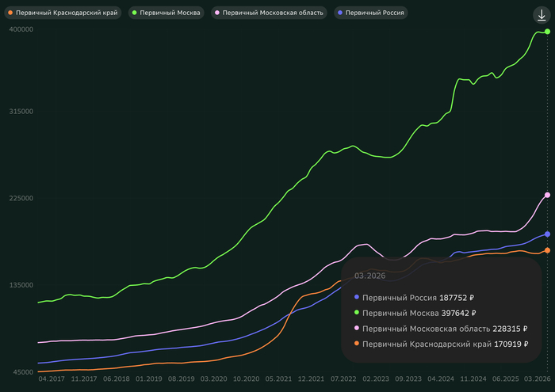This screenshot has width=555, height=392.
Task: Click the 03.2026 axis label
Action: 538,379
